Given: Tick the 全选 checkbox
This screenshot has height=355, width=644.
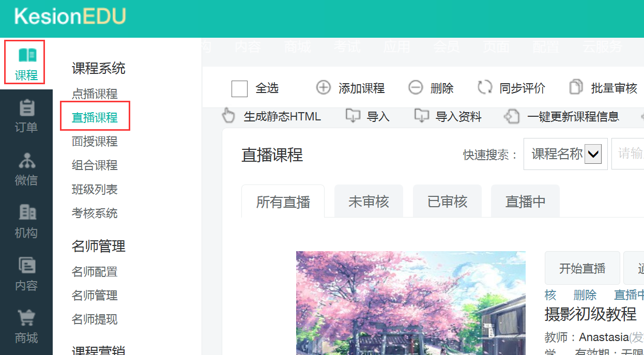Looking at the screenshot, I should pyautogui.click(x=239, y=88).
